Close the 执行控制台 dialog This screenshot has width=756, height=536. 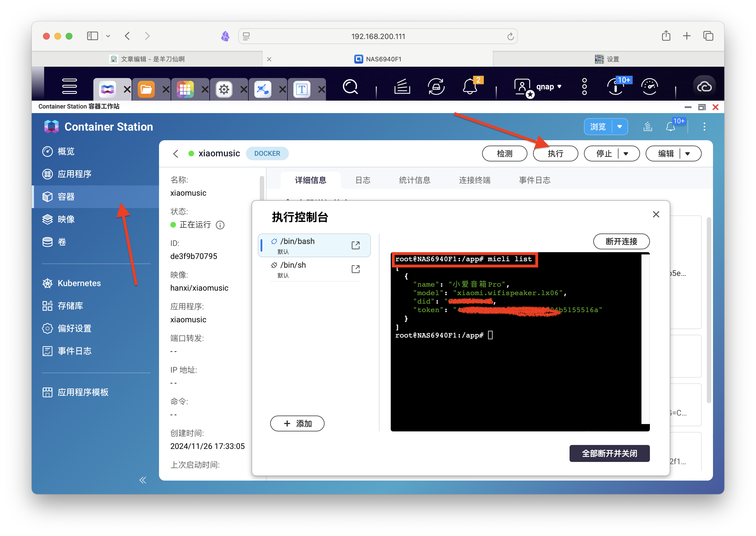pos(656,215)
